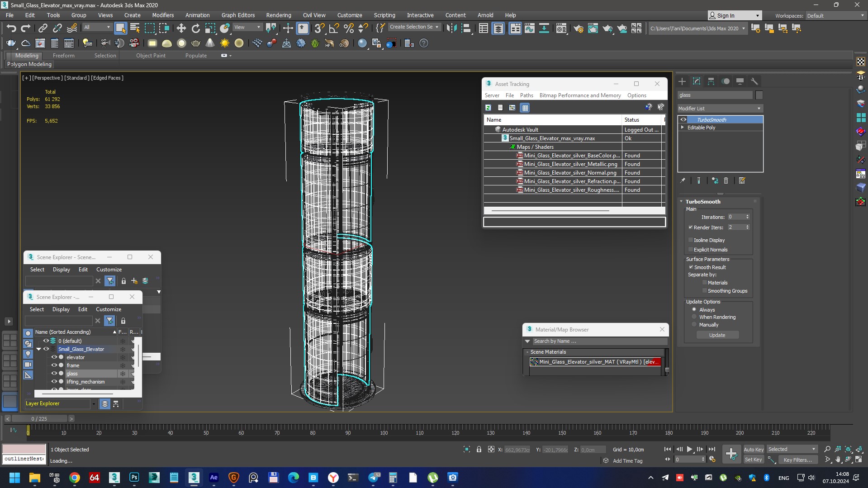Click the Sign In button
The image size is (868, 488).
tap(735, 15)
